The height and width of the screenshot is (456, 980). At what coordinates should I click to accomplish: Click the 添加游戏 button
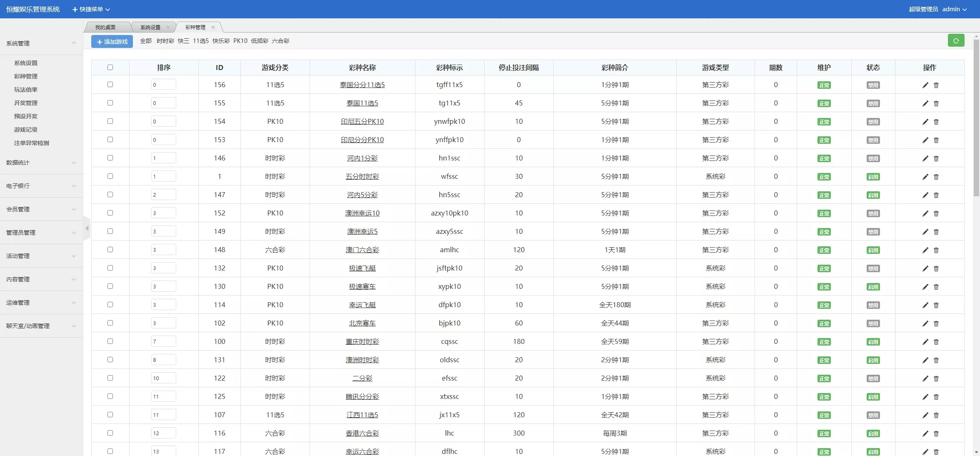click(112, 41)
